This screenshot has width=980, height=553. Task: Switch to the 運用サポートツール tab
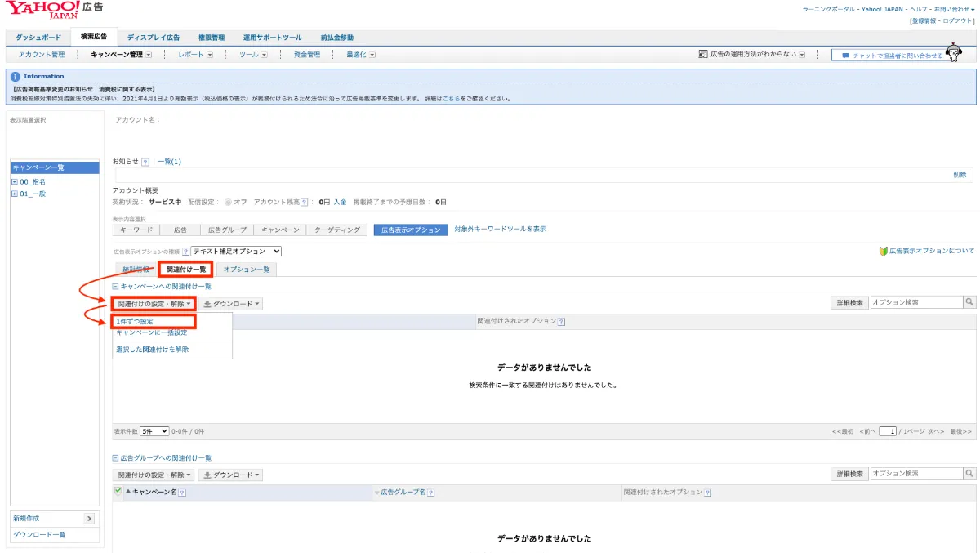point(272,38)
